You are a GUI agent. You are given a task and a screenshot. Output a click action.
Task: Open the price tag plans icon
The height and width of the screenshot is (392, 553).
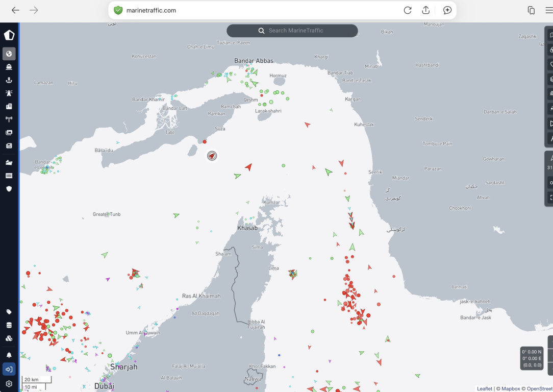point(9,312)
